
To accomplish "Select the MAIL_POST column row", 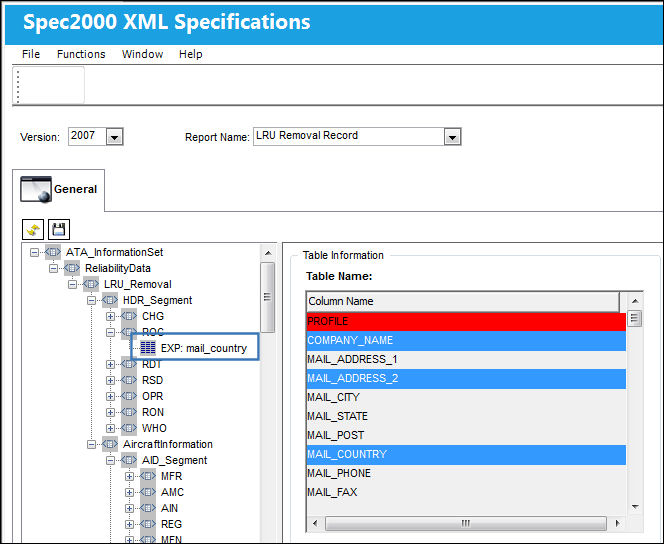I will 466,435.
